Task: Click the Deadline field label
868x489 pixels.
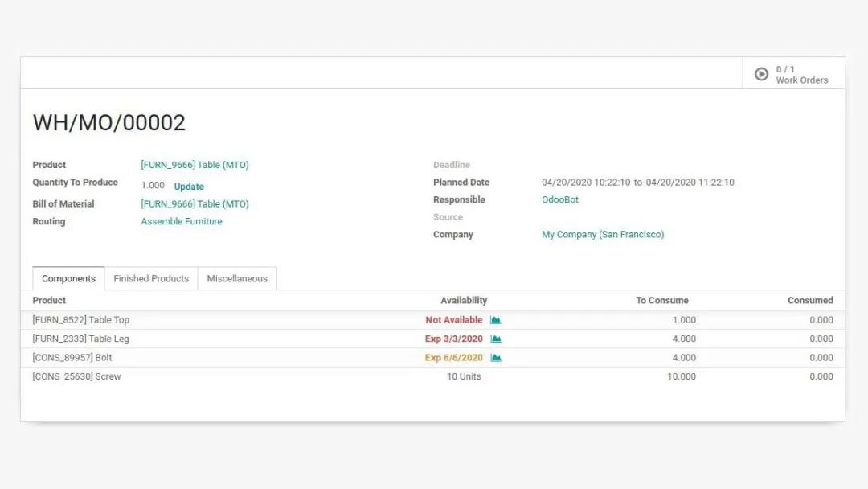Action: coord(452,165)
